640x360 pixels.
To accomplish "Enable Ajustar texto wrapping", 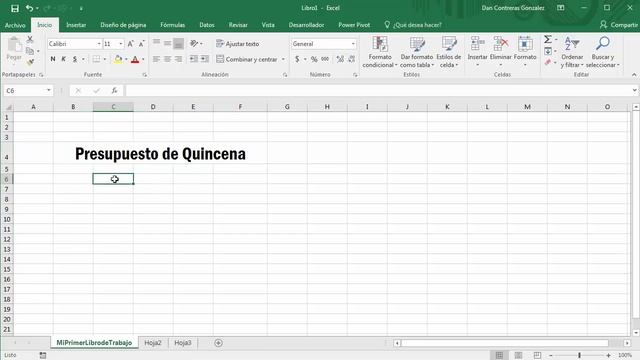I will (238, 44).
